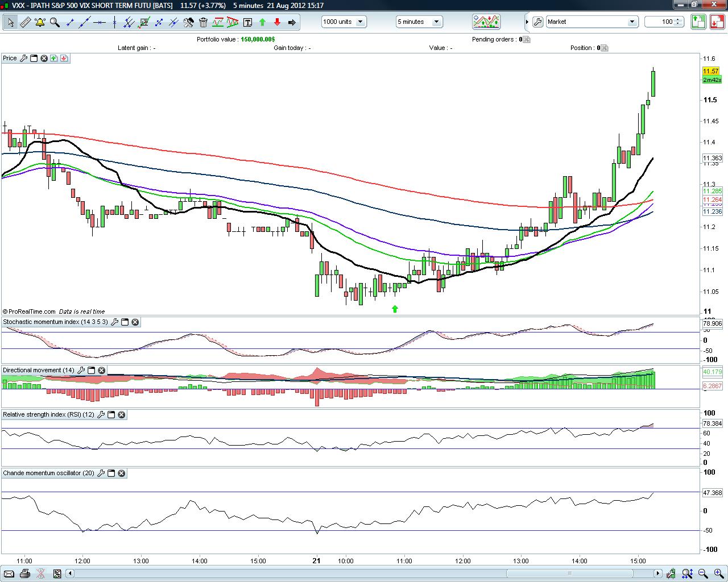This screenshot has height=582, width=728.
Task: Place a green up arrow marker
Action: point(262,22)
